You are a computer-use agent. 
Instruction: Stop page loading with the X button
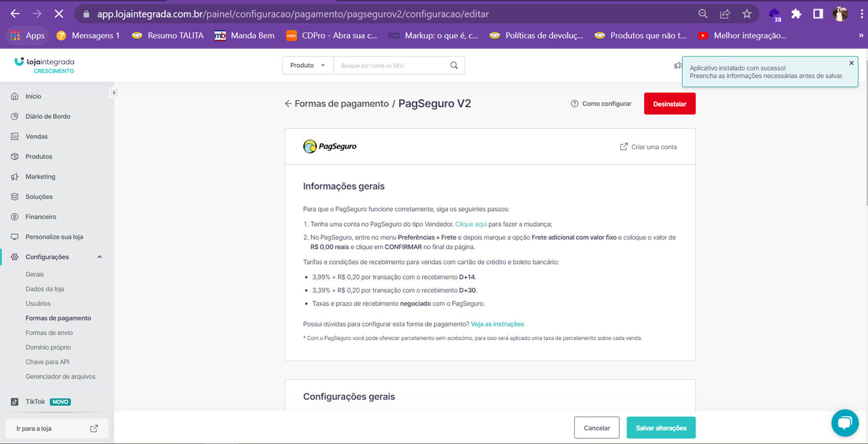coord(59,14)
